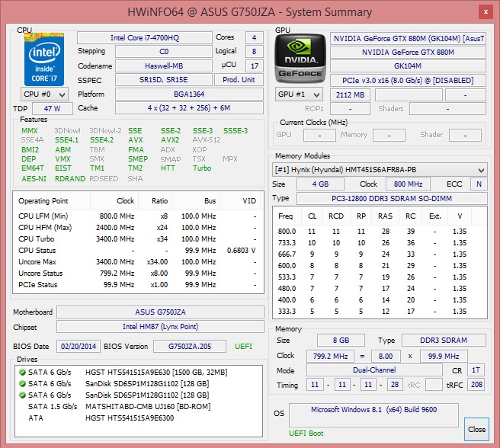
Task: Click the ECC value N field
Action: [479, 184]
